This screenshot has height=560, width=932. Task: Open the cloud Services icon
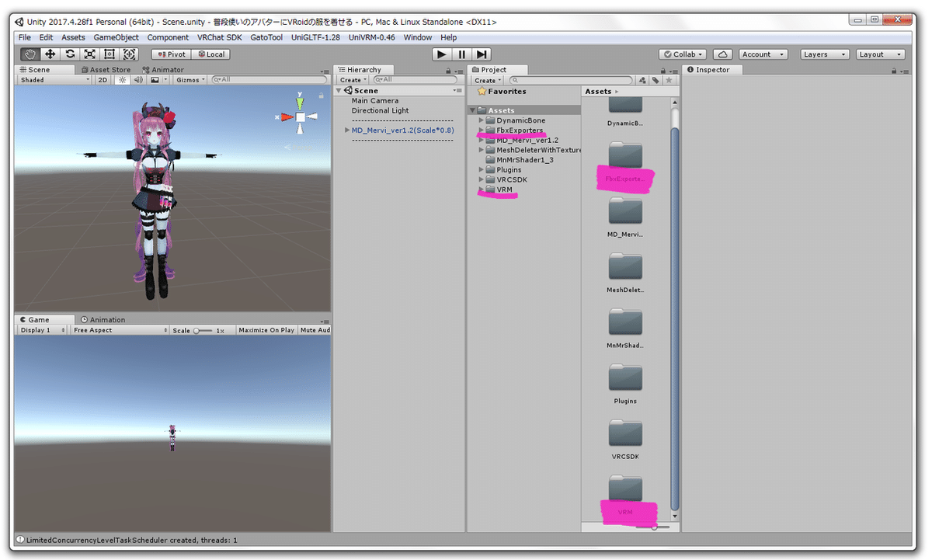click(723, 54)
